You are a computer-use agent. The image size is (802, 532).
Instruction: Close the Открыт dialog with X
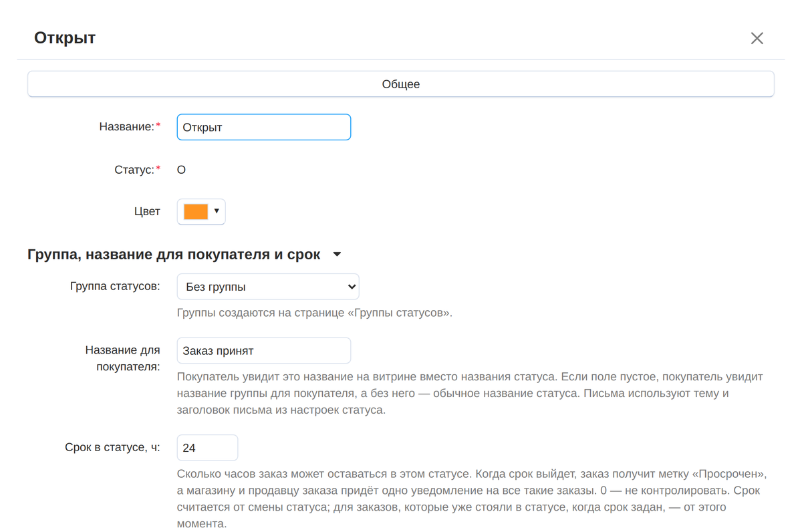(x=757, y=38)
